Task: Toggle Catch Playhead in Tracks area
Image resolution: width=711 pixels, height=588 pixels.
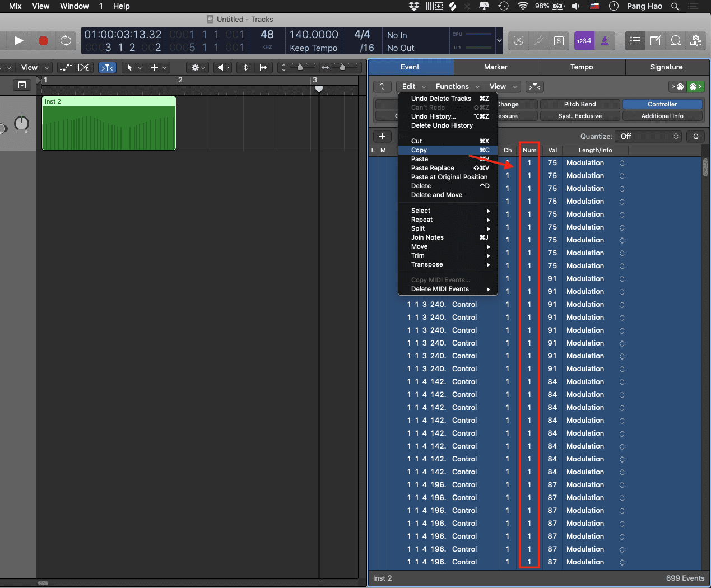Action: pos(107,68)
